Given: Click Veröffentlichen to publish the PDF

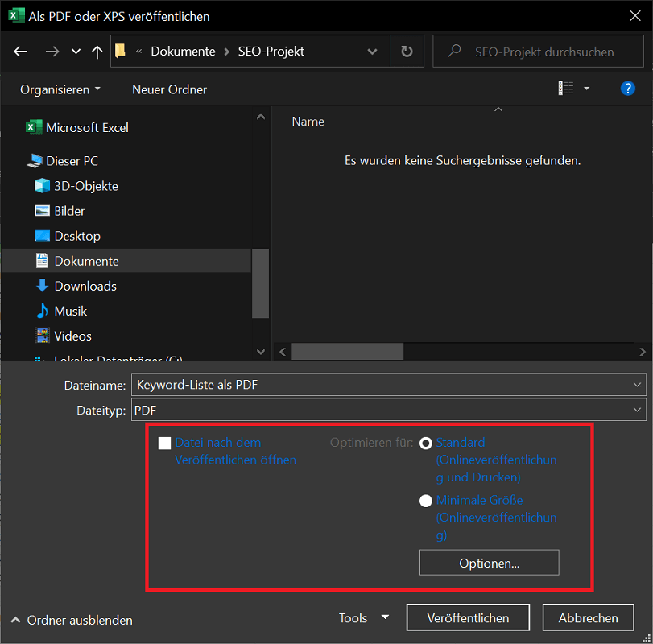Looking at the screenshot, I should point(468,617).
